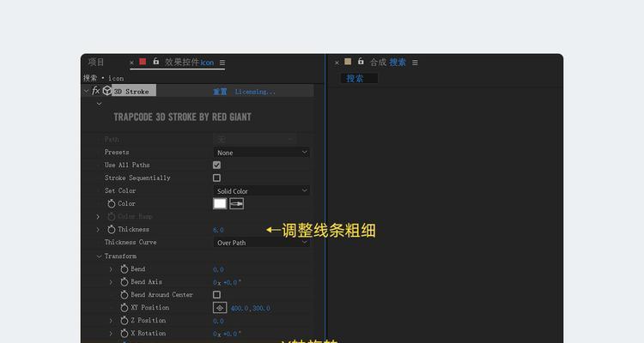Toggle the Bend Around Center stopwatch
The width and height of the screenshot is (644, 343).
125,295
